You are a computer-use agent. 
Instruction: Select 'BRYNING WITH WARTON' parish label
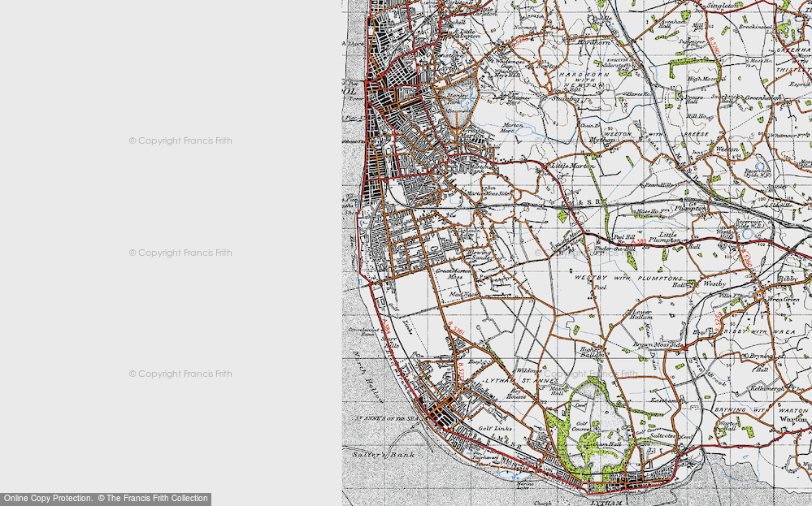pyautogui.click(x=762, y=410)
